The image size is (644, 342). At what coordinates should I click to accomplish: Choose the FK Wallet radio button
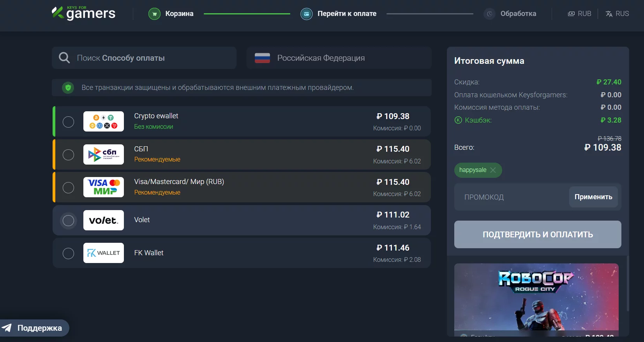[69, 253]
